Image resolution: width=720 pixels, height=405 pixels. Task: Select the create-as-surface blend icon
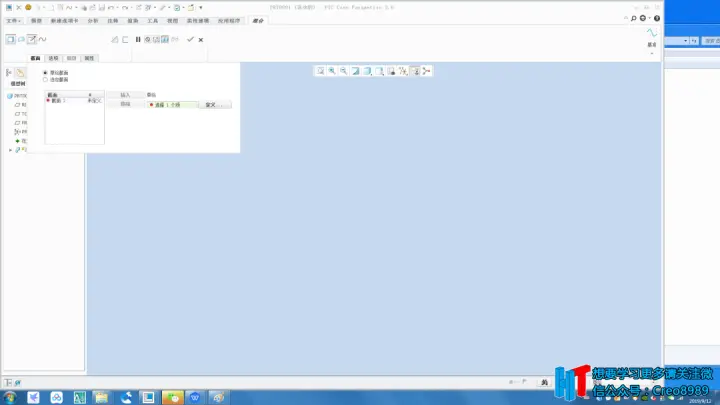tap(21, 39)
